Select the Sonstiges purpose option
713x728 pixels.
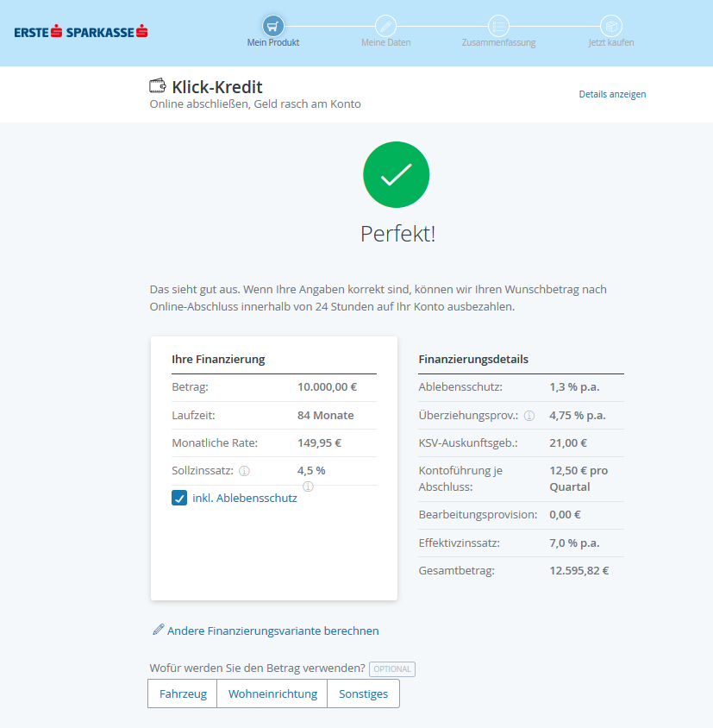[x=363, y=693]
